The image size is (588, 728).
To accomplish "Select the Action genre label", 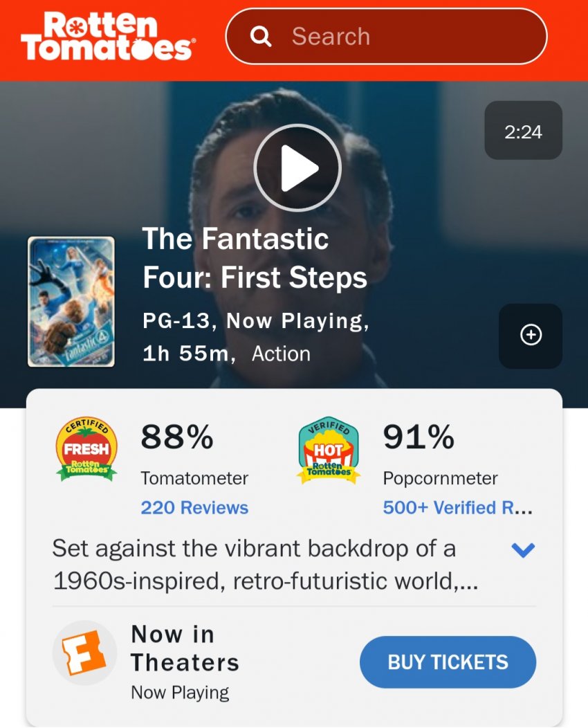I will pos(281,354).
